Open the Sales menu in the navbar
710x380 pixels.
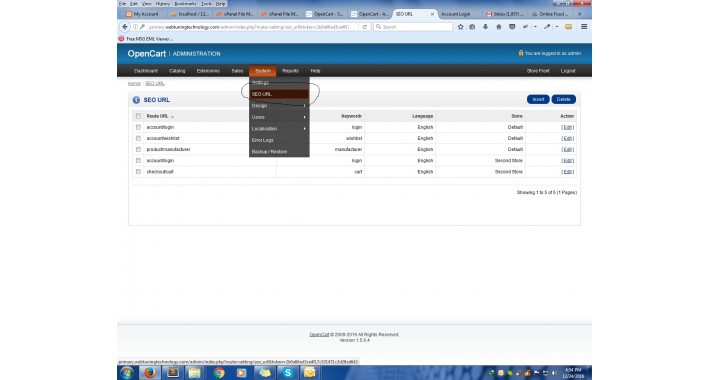point(237,71)
